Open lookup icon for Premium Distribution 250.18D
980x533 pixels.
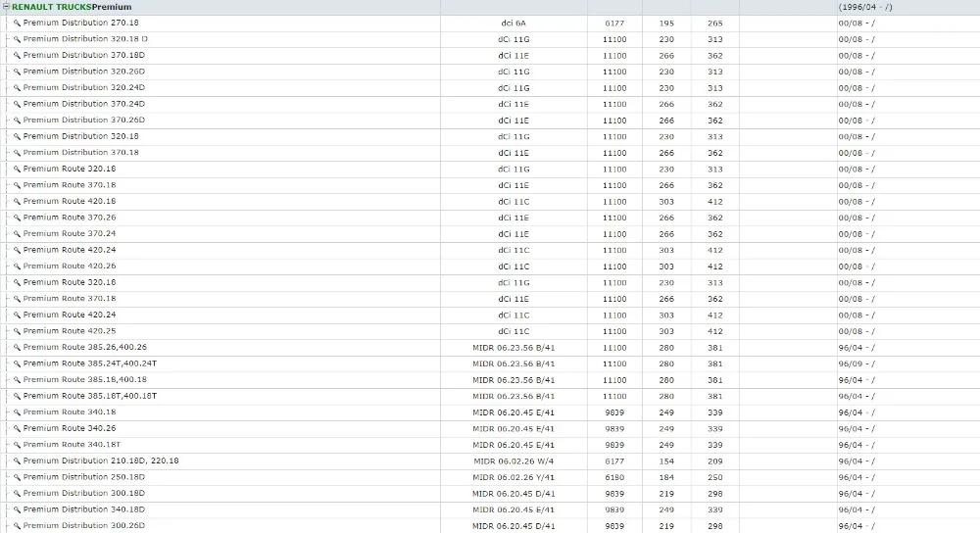pos(17,478)
